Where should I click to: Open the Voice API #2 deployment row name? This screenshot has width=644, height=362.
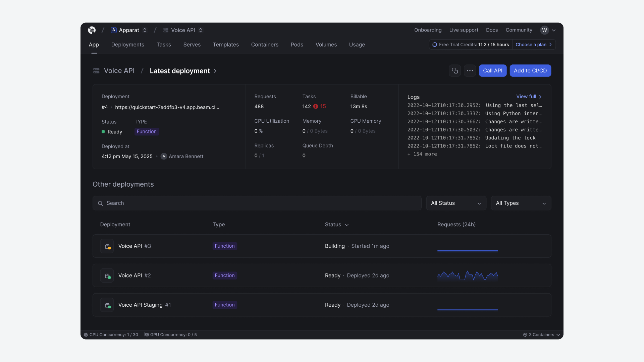(x=135, y=276)
